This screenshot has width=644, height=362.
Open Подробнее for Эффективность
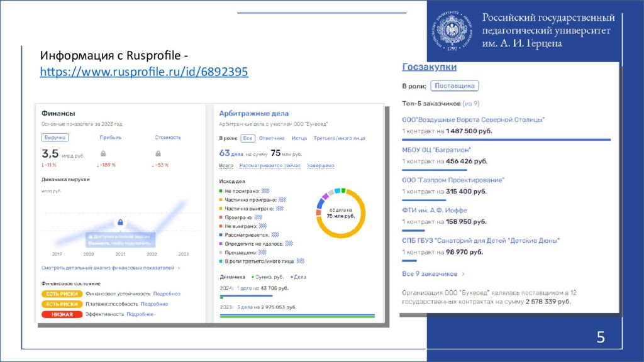click(x=140, y=314)
